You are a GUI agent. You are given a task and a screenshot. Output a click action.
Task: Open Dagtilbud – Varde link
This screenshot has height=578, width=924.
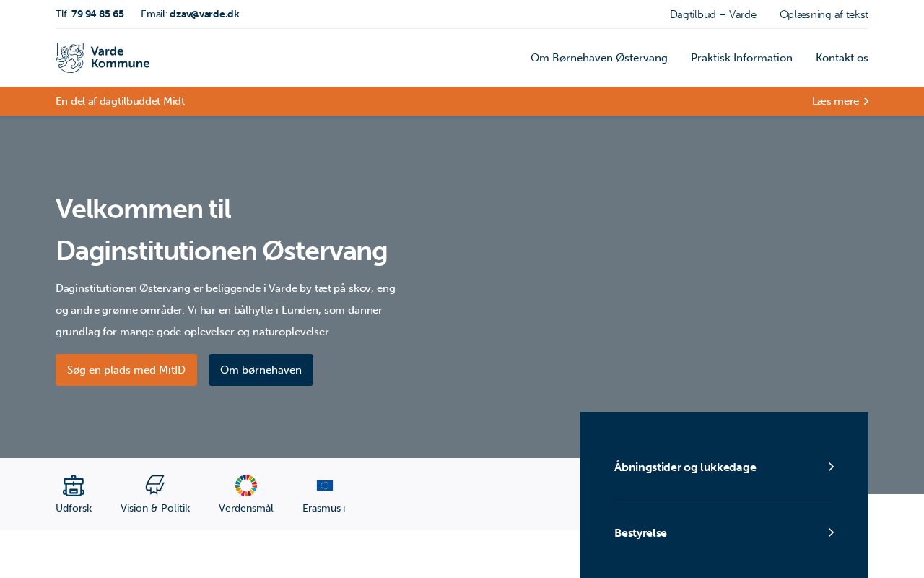pos(713,14)
